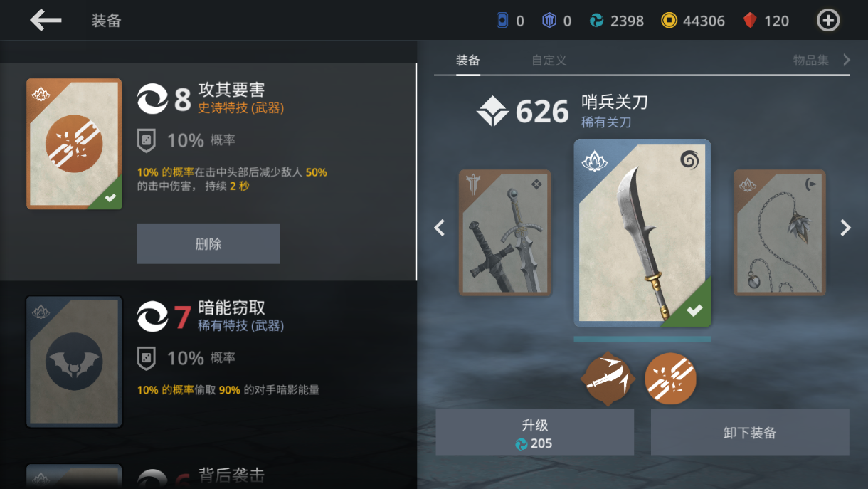Tap the teal shadow energy currency icon
Viewport: 868px width, 489px height.
[597, 21]
